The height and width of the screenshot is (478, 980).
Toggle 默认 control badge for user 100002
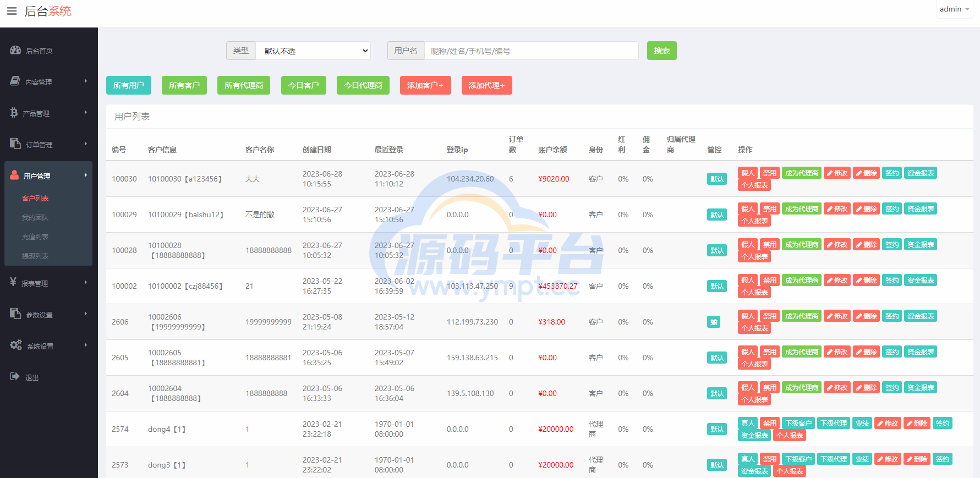coord(717,286)
